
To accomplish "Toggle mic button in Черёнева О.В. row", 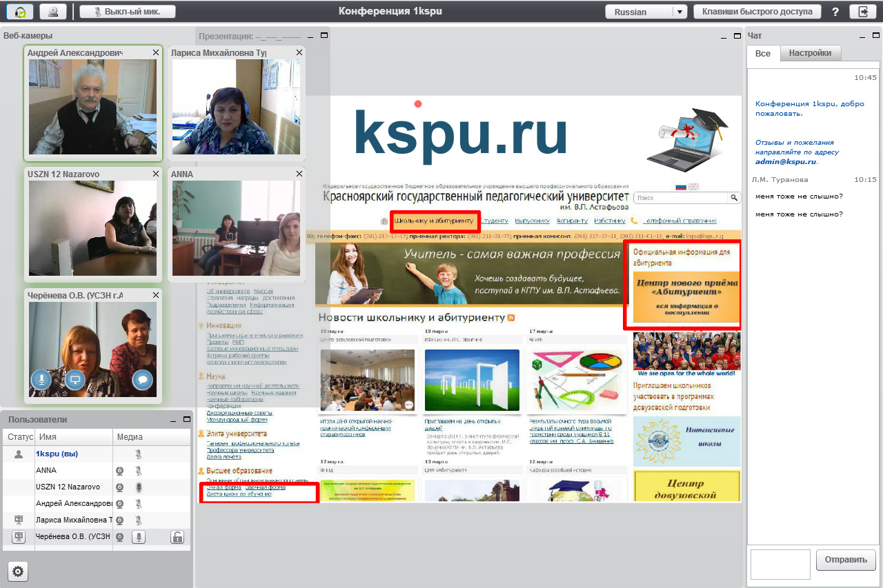I will click(x=139, y=538).
